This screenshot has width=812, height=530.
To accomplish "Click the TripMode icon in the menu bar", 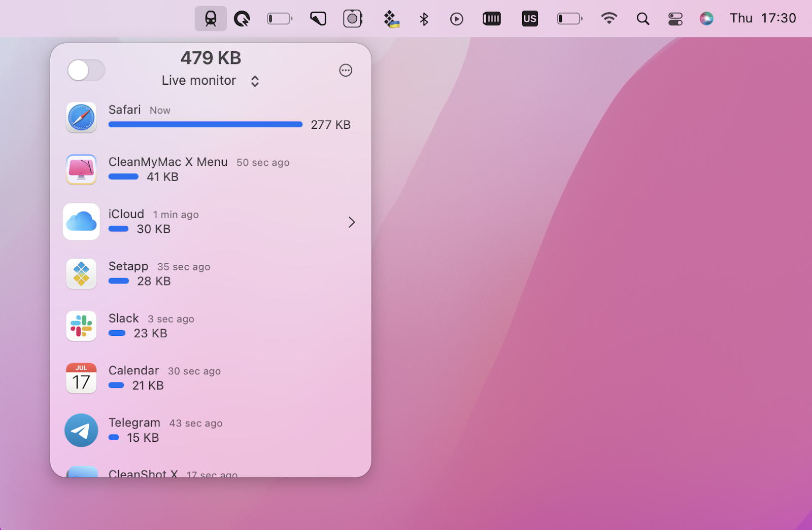I will pos(211,19).
